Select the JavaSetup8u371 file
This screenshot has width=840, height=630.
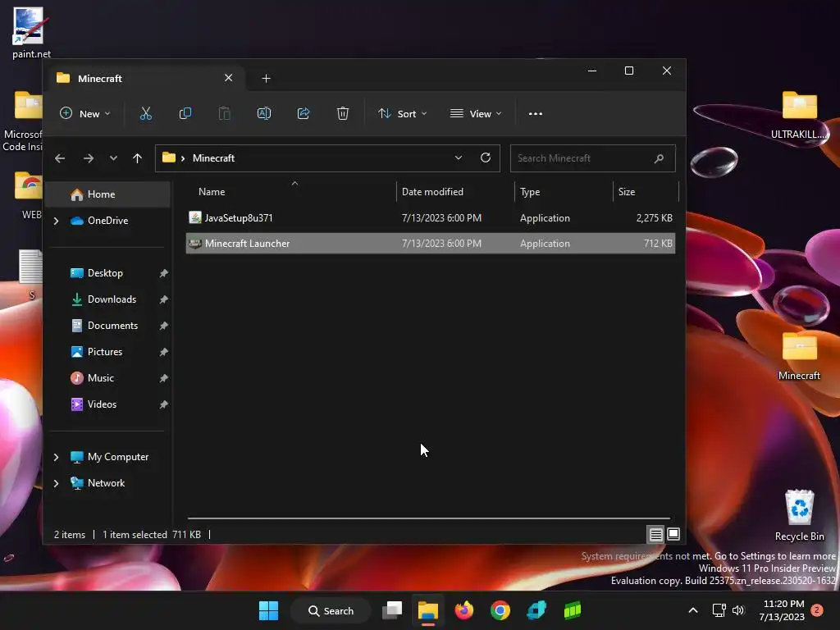pos(430,218)
